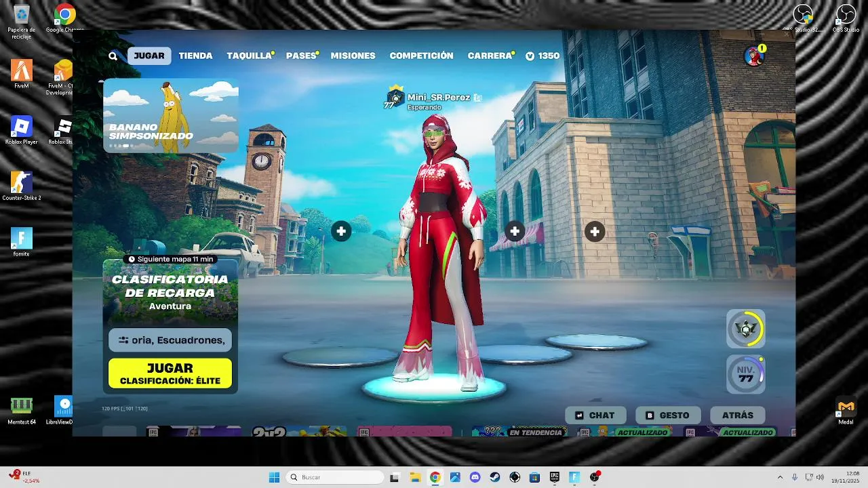Open the NIV. 77 level progress badge
The width and height of the screenshot is (868, 488).
[x=746, y=374]
